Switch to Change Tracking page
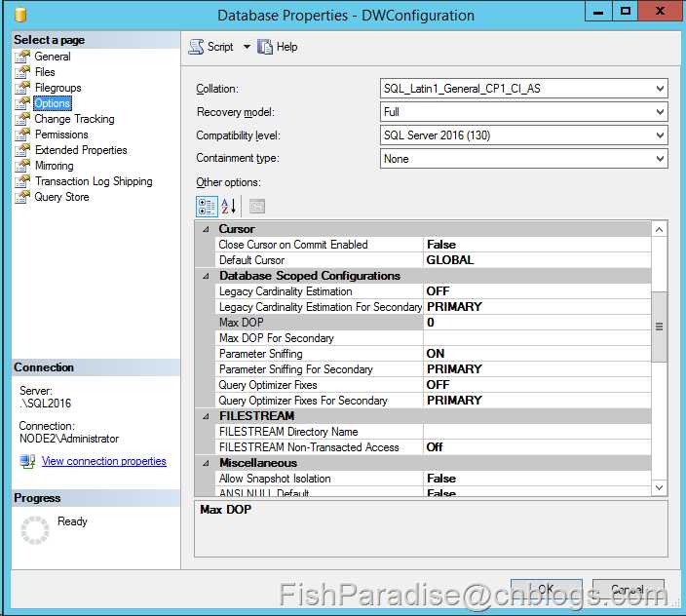 (74, 119)
